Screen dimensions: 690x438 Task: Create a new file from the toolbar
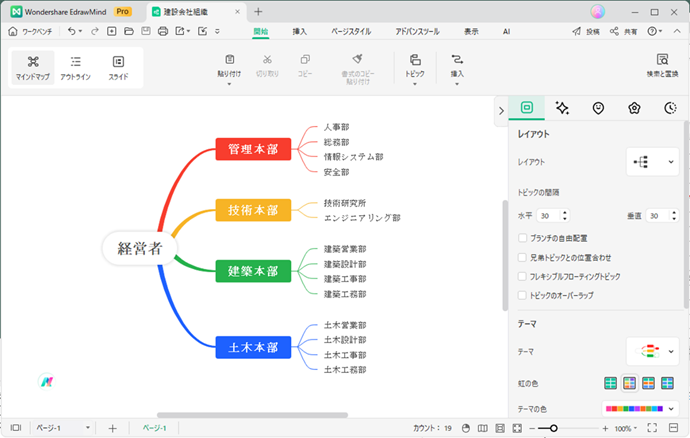[x=112, y=31]
